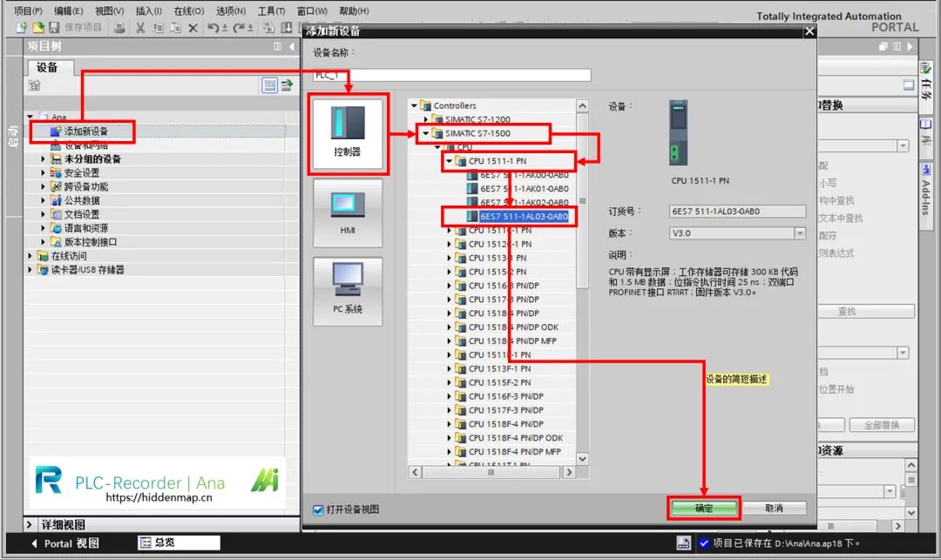Open the 项目(P) menu

coord(28,10)
